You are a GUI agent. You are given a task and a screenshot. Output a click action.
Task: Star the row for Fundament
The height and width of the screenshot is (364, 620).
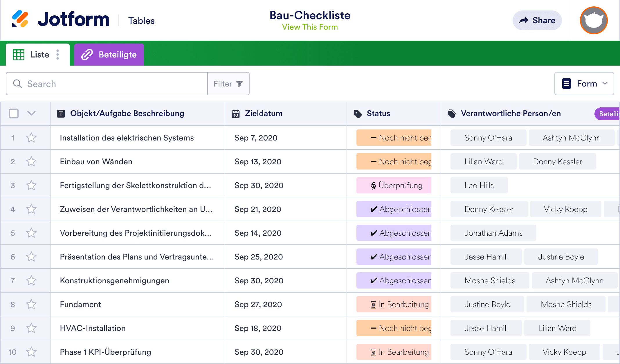point(31,304)
